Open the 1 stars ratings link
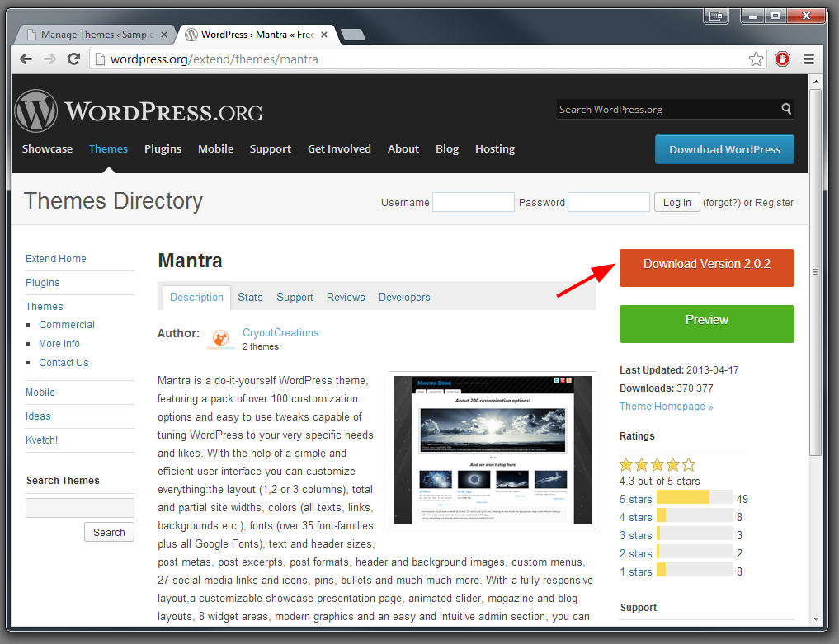The height and width of the screenshot is (644, 839). [636, 571]
